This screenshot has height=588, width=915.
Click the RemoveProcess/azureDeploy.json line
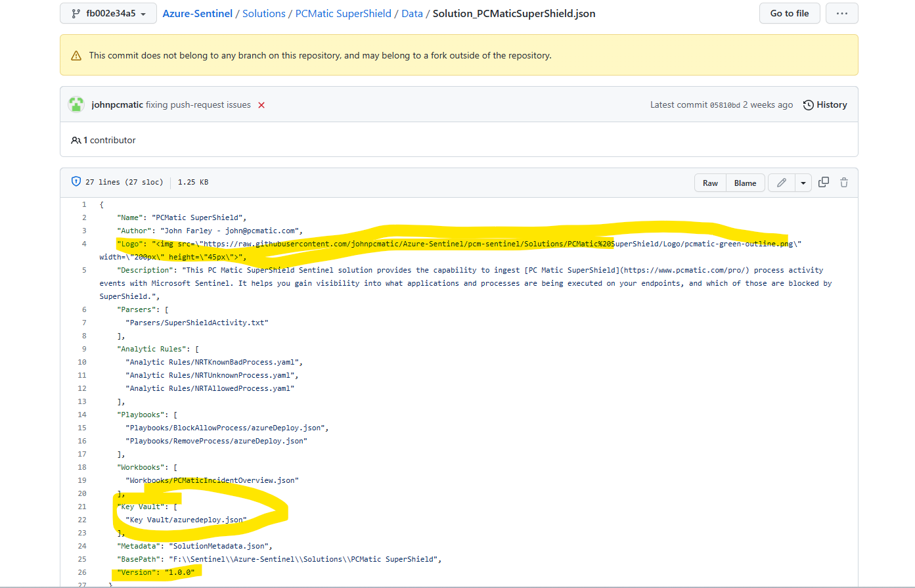pyautogui.click(x=217, y=441)
